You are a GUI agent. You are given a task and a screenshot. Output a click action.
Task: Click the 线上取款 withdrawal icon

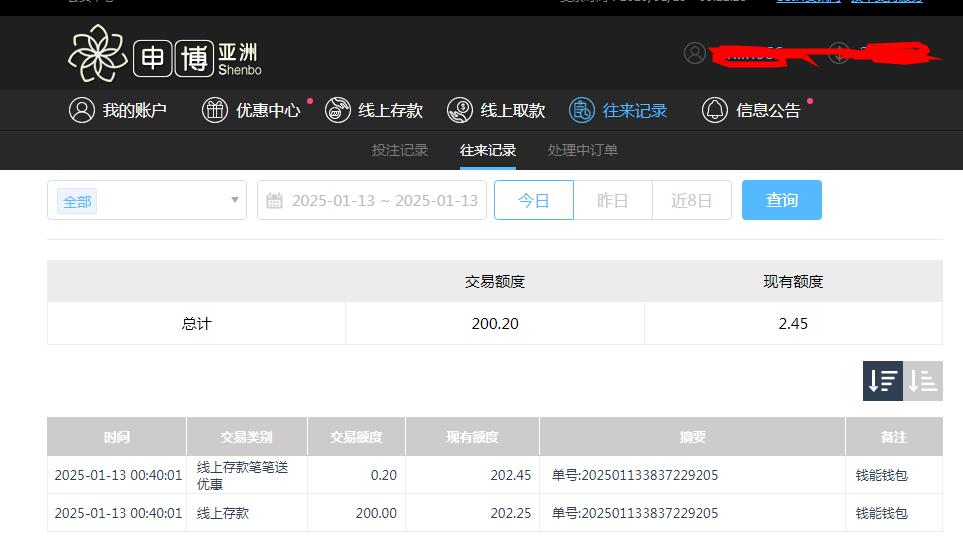pos(460,110)
